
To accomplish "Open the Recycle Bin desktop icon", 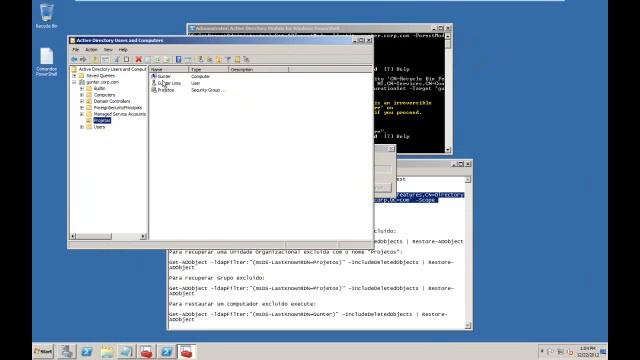I will tap(47, 16).
